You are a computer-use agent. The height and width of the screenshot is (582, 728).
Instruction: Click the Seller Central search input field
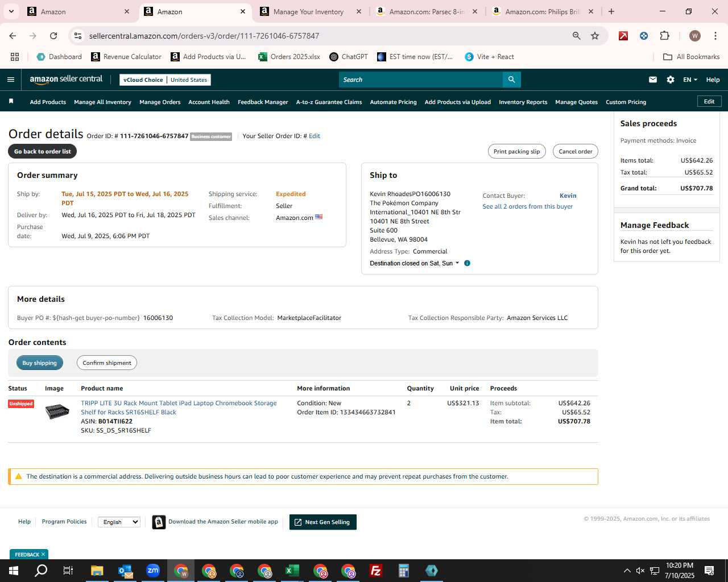pos(421,80)
